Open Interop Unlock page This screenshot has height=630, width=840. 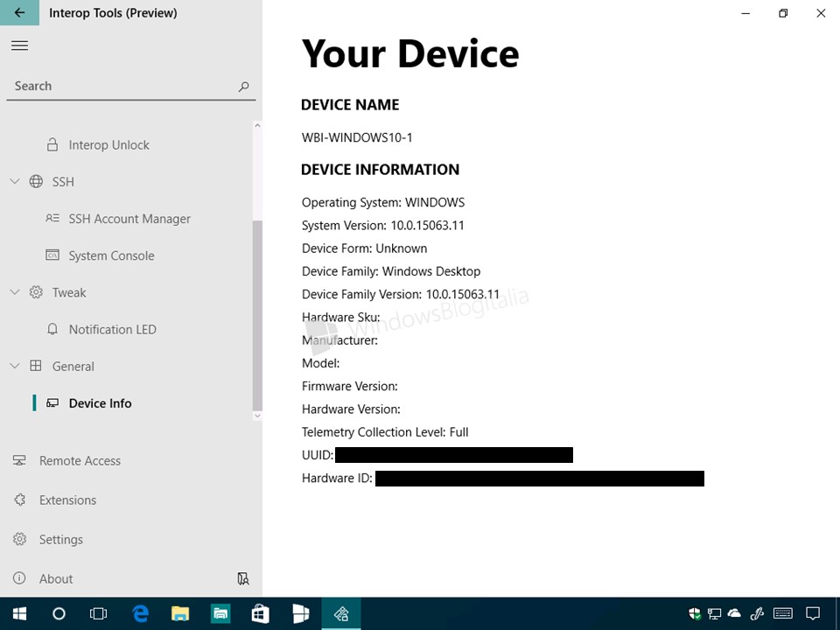point(108,145)
